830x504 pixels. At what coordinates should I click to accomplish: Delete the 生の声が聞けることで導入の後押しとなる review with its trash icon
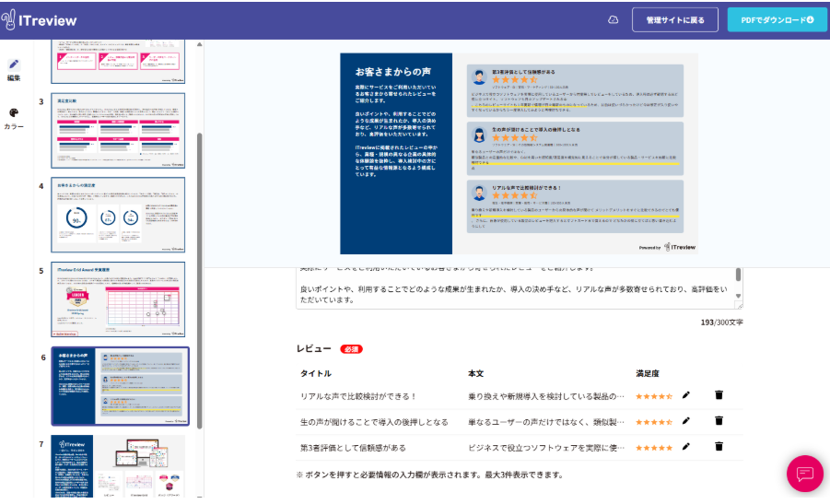719,421
